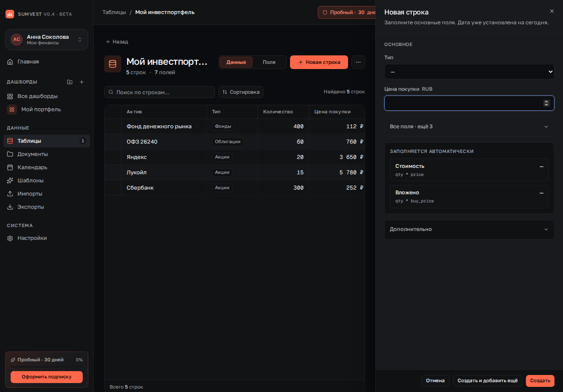
Task: Open the account switcher chevron
Action: point(80,40)
